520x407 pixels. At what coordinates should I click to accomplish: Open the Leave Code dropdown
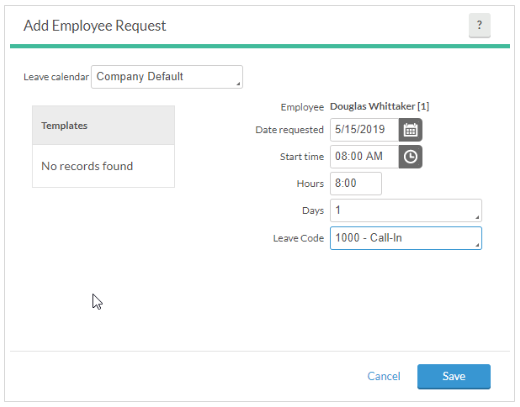pyautogui.click(x=406, y=238)
